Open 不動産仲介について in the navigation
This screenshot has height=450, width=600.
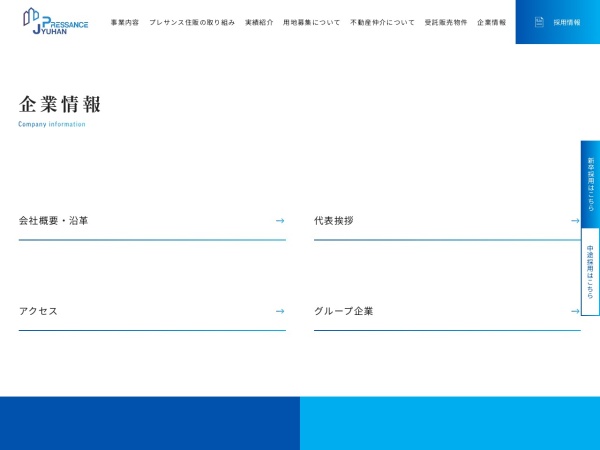(x=382, y=23)
